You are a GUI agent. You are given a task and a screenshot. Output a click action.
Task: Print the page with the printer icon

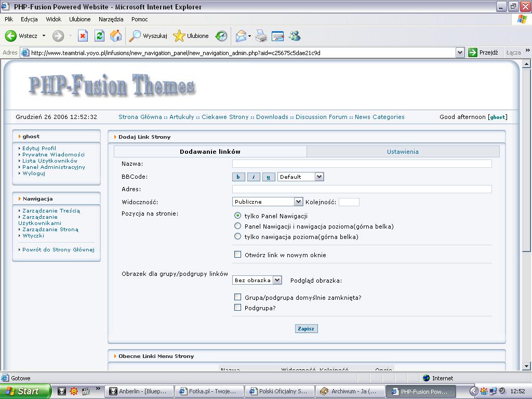(261, 36)
